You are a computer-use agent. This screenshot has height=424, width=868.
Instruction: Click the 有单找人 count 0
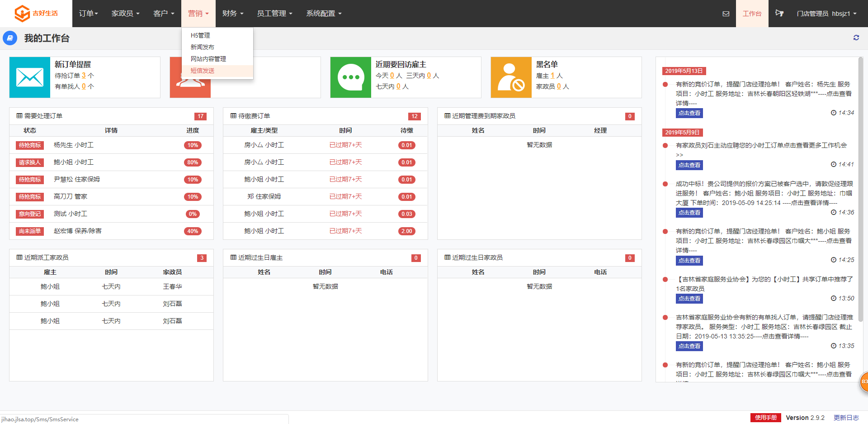[84, 86]
